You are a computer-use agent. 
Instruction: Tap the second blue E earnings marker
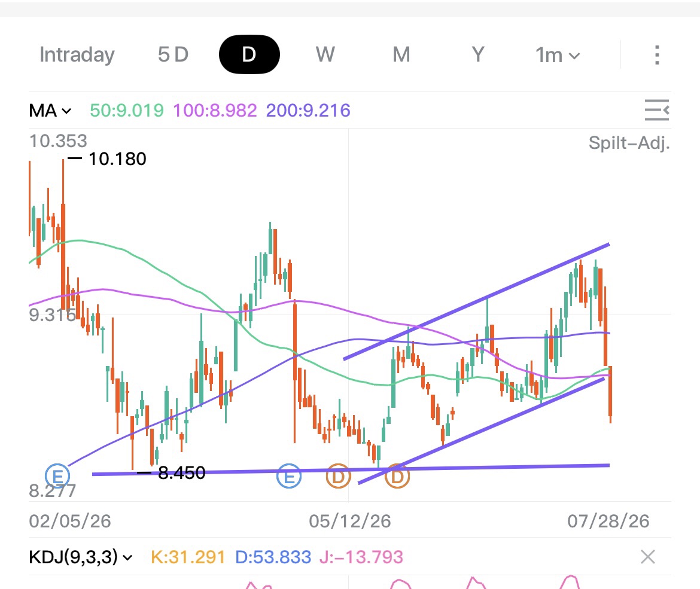pyautogui.click(x=289, y=476)
